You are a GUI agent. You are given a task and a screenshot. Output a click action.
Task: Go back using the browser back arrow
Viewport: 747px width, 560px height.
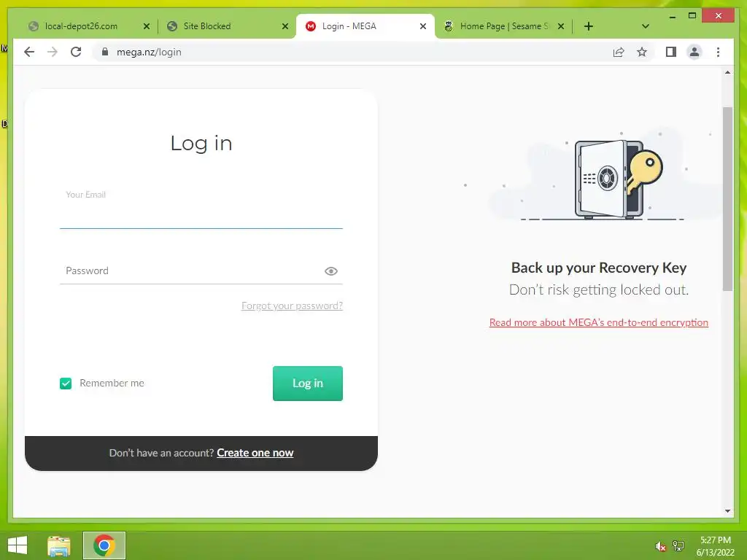coord(29,52)
